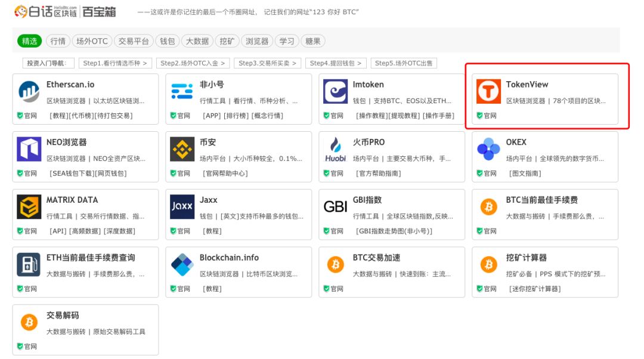Open MATRIX DATA [深度数据] link
The width and height of the screenshot is (644, 359).
click(x=119, y=231)
